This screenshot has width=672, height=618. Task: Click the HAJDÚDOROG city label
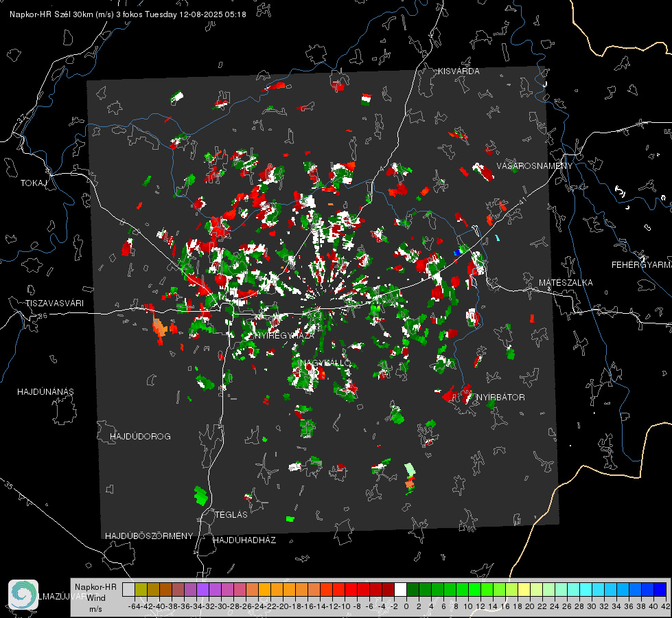[x=140, y=437]
